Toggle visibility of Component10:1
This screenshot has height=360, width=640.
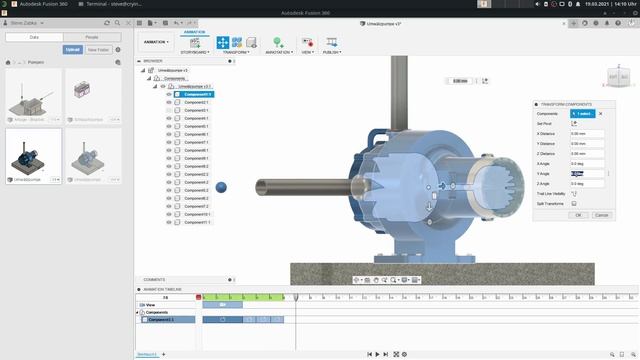point(169,214)
